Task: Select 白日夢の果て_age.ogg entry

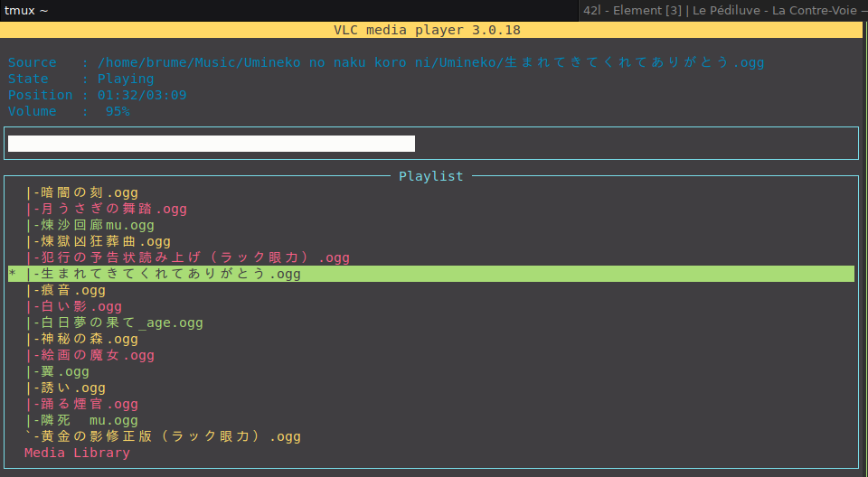Action: [x=115, y=323]
